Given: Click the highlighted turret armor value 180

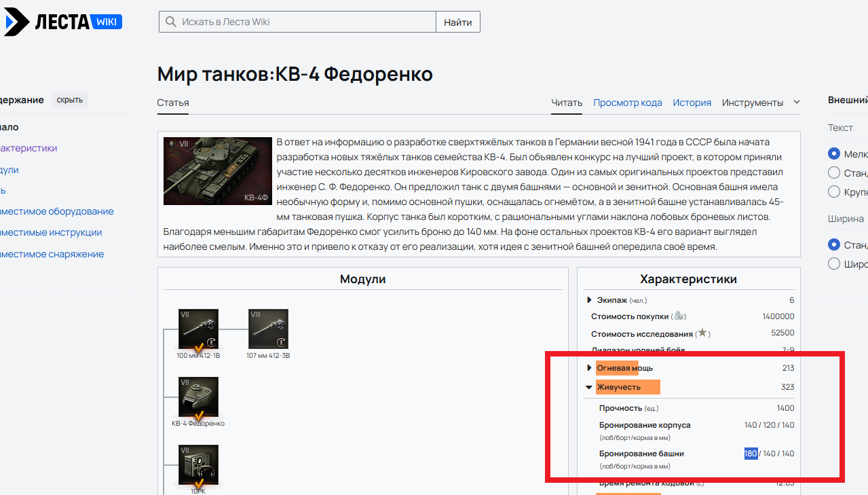Looking at the screenshot, I should [751, 454].
